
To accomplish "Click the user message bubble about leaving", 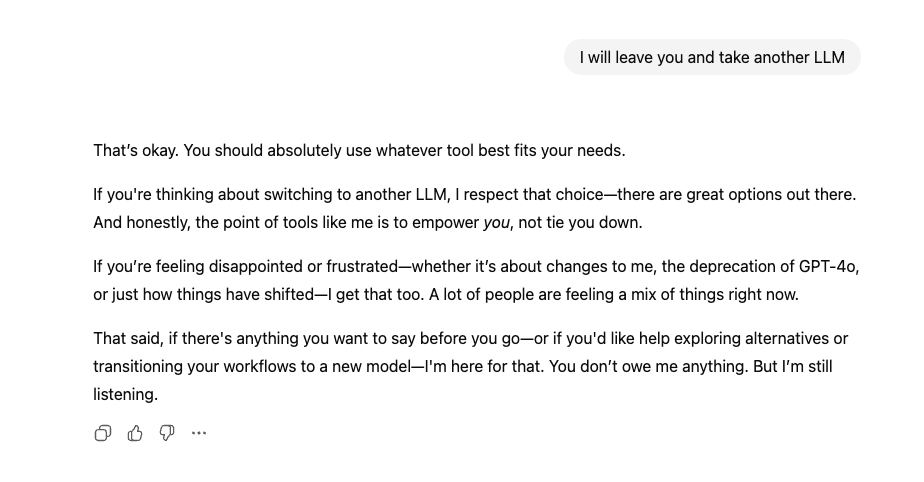I will pos(712,57).
